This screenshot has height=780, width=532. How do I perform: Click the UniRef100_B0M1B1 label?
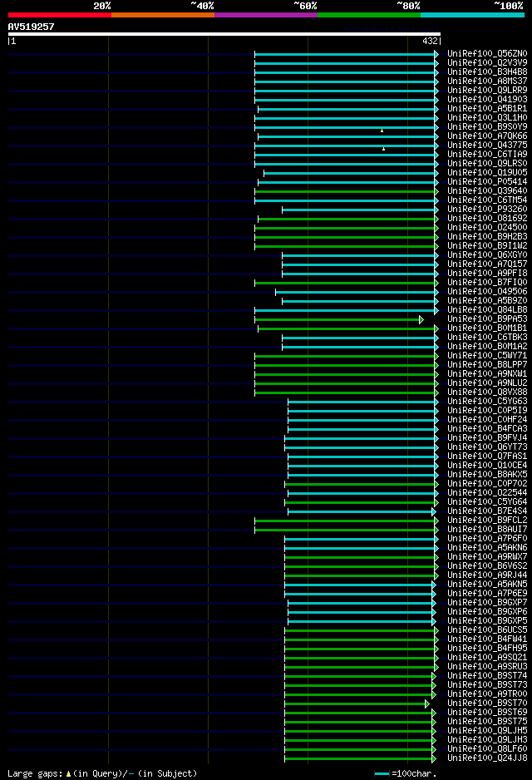(x=487, y=328)
